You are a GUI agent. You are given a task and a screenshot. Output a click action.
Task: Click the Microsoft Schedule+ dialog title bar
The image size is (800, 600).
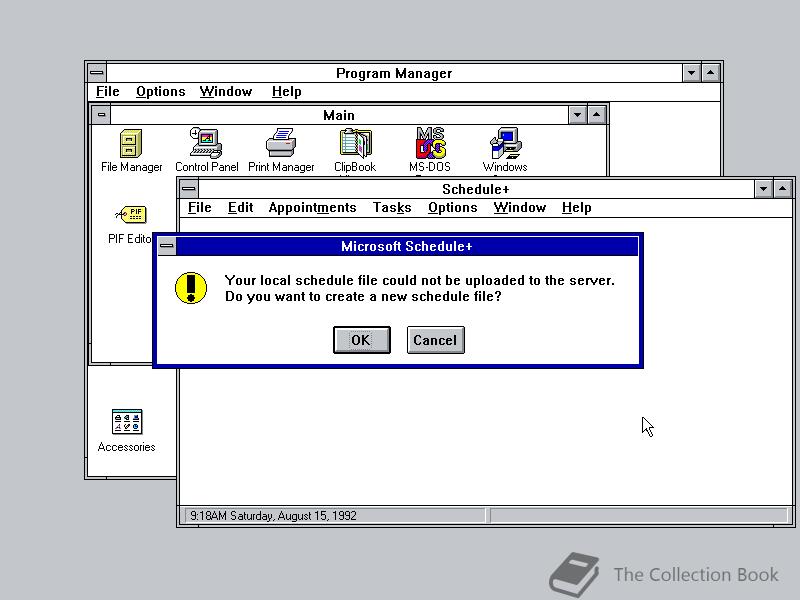click(x=407, y=246)
